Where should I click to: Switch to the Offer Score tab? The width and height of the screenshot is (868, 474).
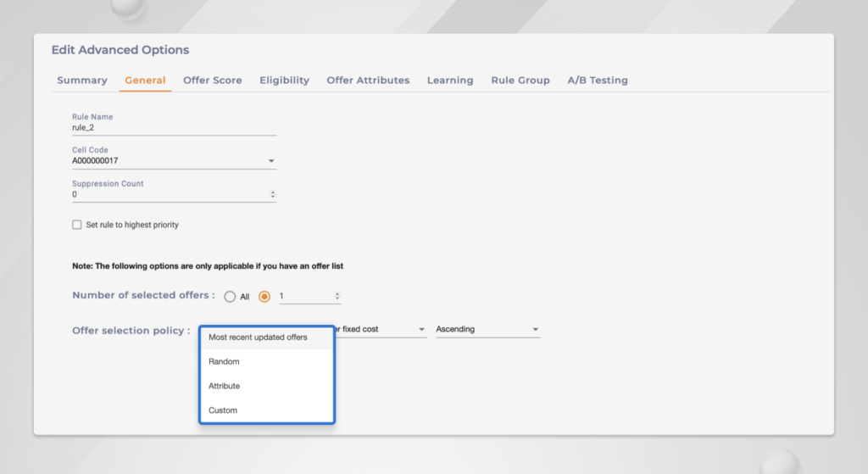point(212,81)
